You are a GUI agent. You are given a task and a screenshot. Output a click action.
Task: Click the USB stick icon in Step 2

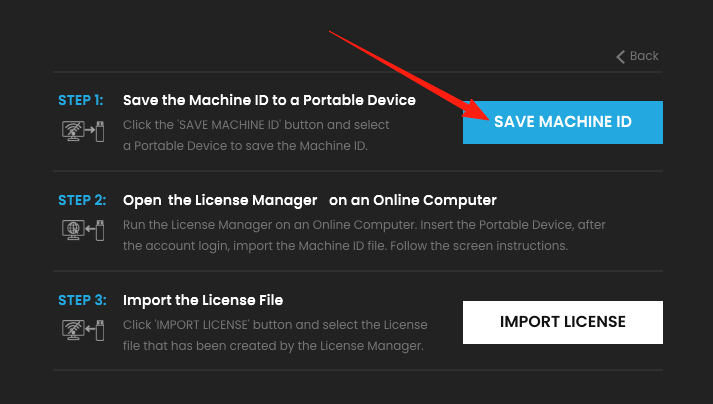pos(100,231)
